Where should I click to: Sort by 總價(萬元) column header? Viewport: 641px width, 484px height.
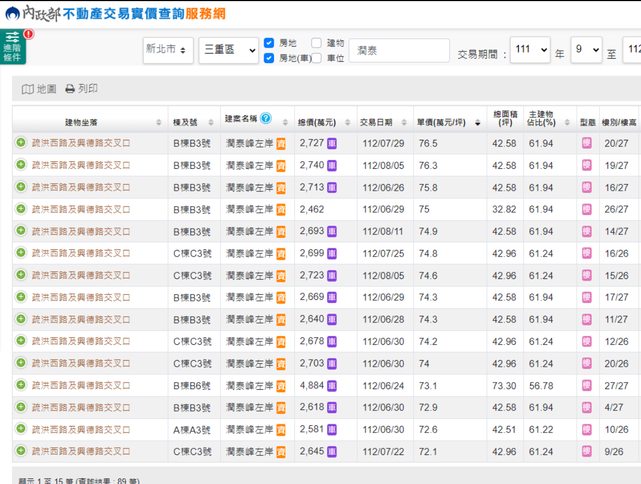(x=320, y=121)
